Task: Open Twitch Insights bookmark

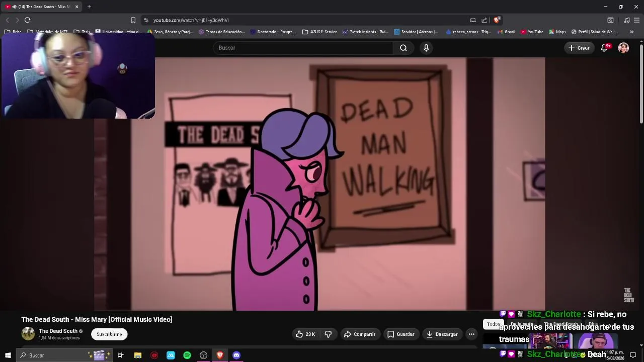Action: (365, 32)
